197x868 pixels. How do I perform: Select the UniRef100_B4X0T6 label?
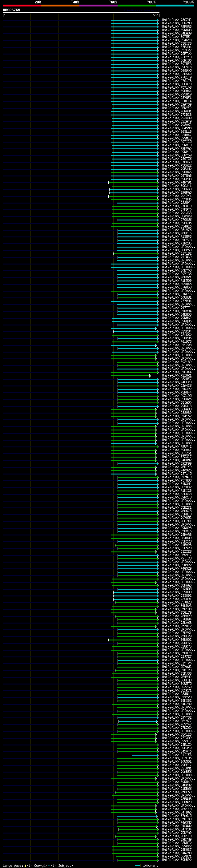[x=177, y=752]
